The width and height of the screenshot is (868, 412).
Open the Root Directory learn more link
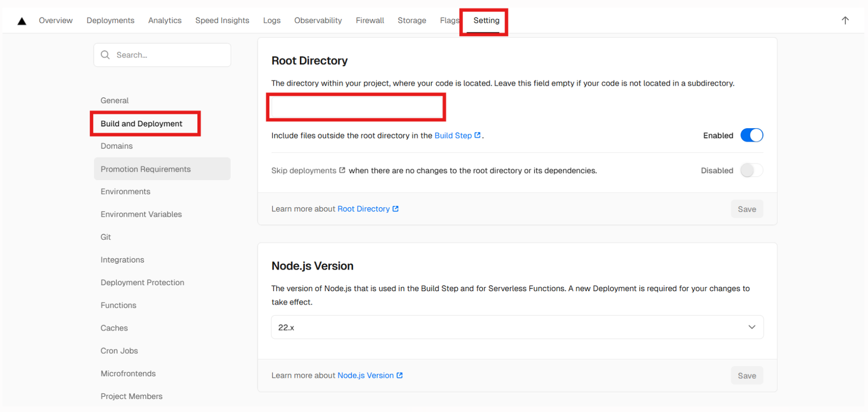pos(364,209)
